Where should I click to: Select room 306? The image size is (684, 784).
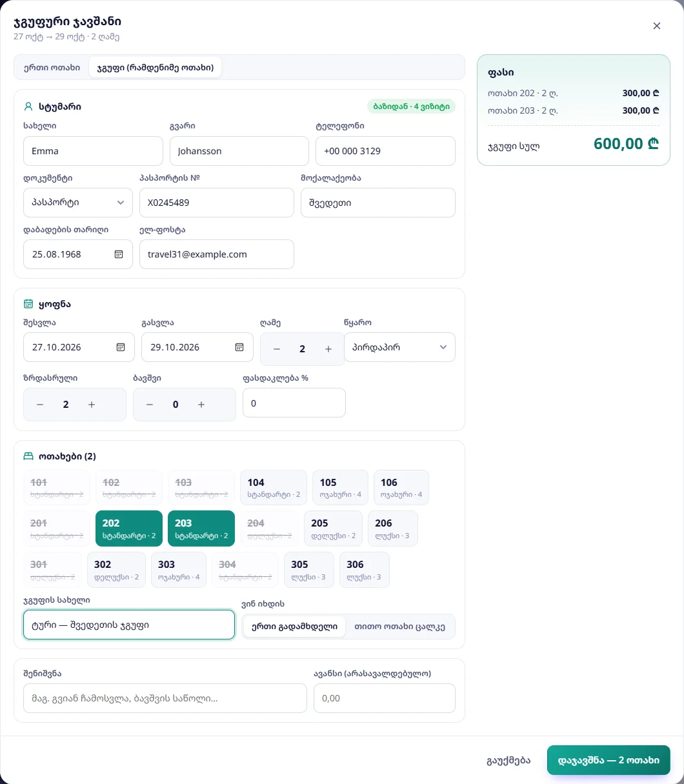click(x=365, y=570)
